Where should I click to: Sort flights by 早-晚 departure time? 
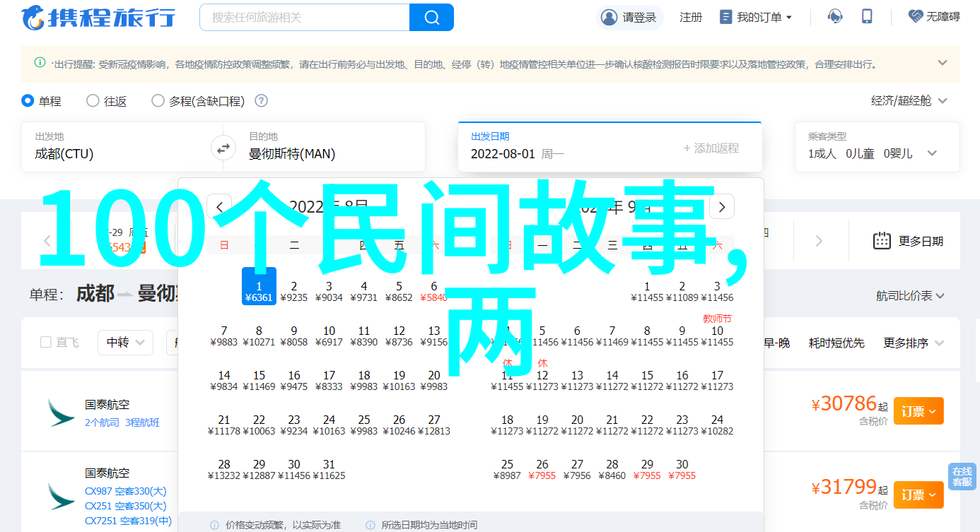776,343
